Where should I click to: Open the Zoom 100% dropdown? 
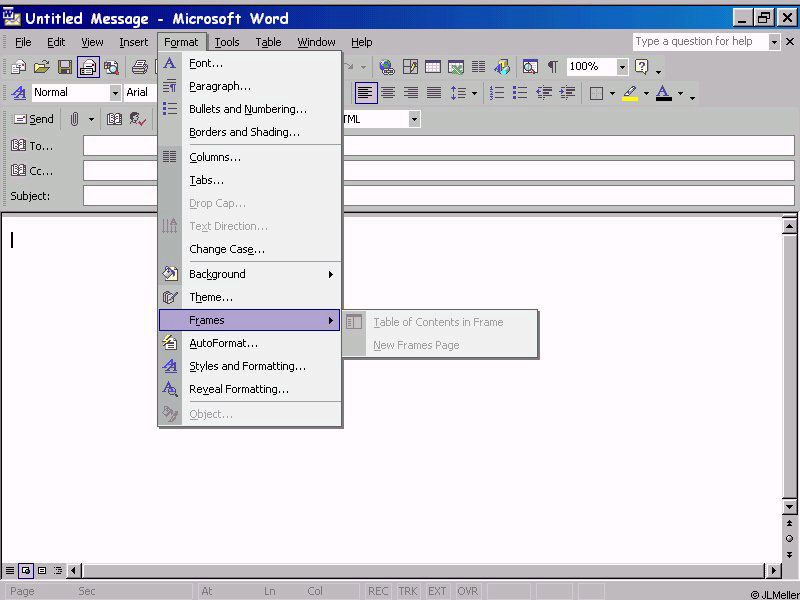point(622,67)
